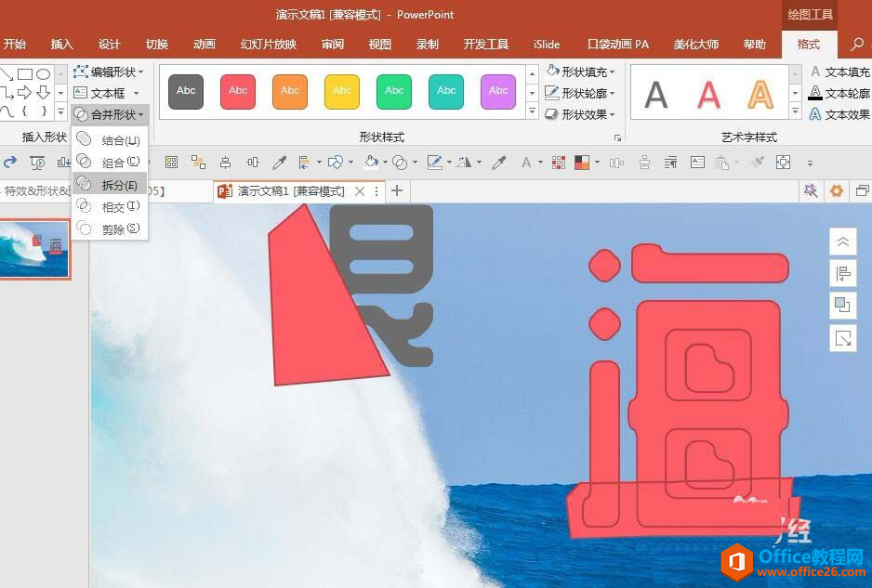Open the 合并形状 dropdown
This screenshot has height=588, width=872.
tap(110, 114)
